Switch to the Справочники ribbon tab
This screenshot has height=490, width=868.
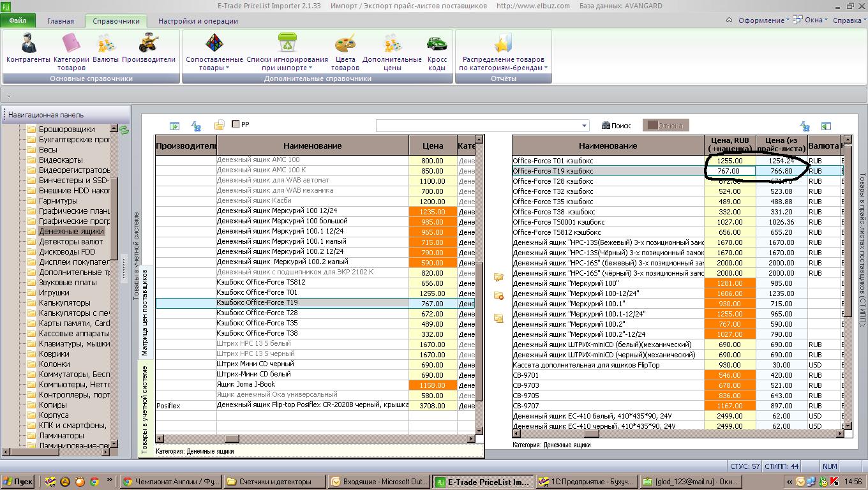pos(116,21)
